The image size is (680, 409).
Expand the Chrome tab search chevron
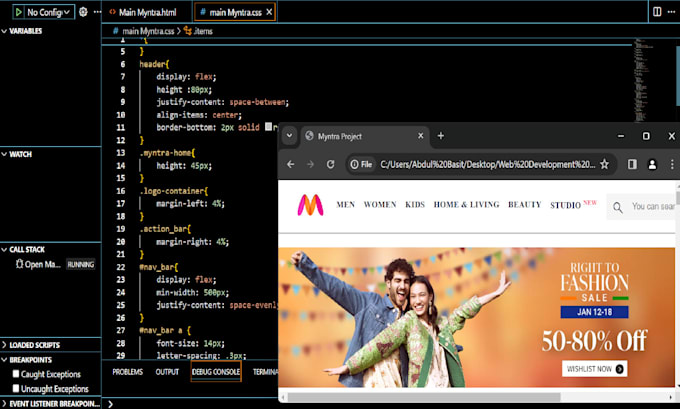(289, 136)
